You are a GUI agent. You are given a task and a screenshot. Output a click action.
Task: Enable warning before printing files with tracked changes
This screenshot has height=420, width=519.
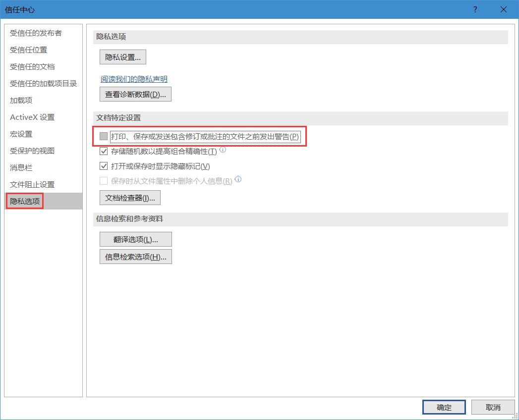pos(103,136)
